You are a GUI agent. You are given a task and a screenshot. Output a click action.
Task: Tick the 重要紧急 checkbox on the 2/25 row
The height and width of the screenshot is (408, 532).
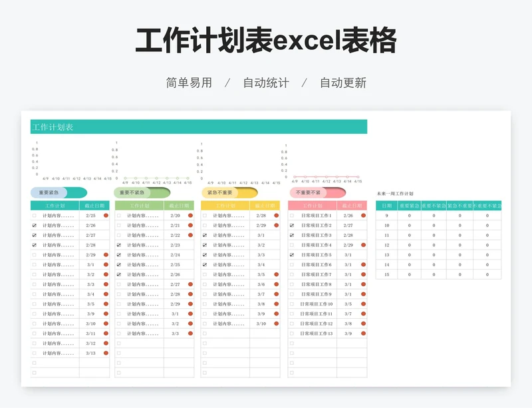click(35, 216)
